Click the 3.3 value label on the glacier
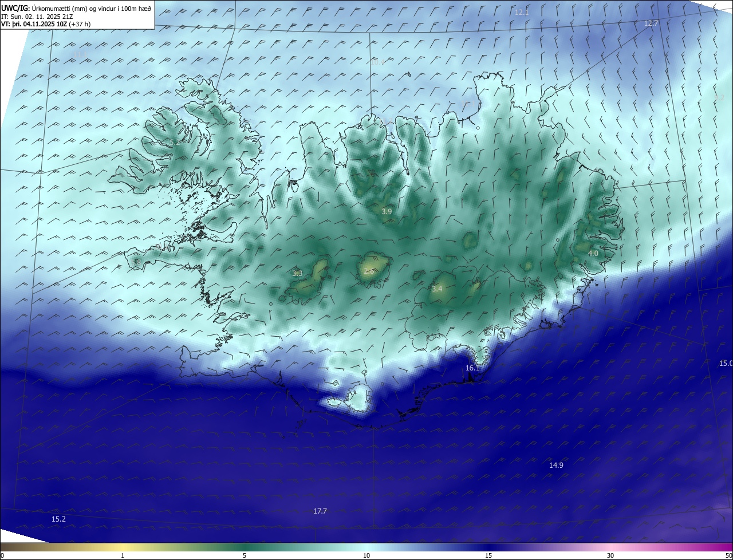The height and width of the screenshot is (560, 733). coord(297,274)
